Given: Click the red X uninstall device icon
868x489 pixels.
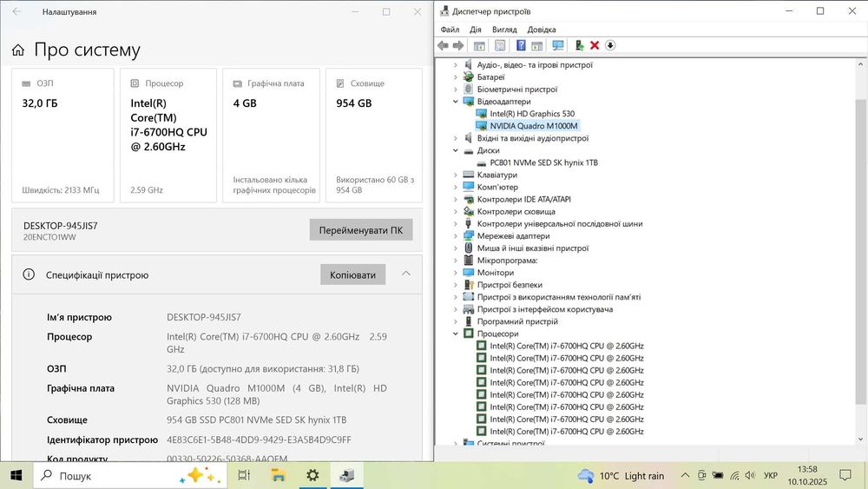Looking at the screenshot, I should (x=595, y=45).
